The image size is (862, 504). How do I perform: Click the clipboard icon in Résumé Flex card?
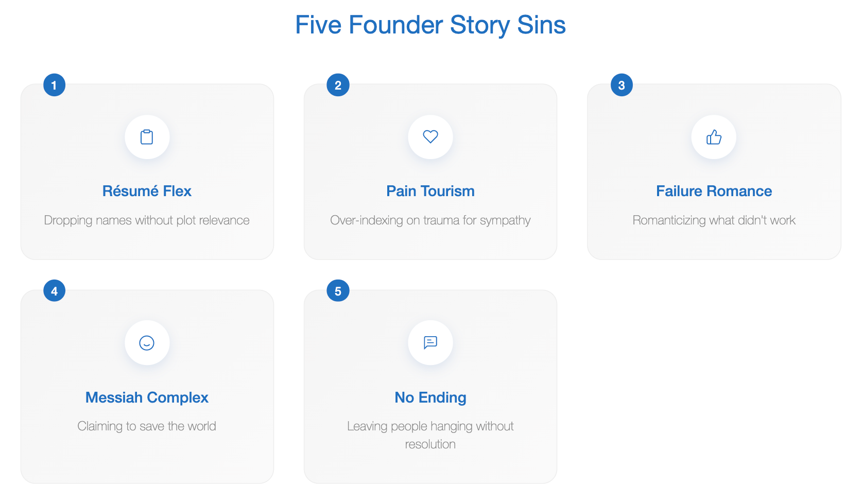147,137
